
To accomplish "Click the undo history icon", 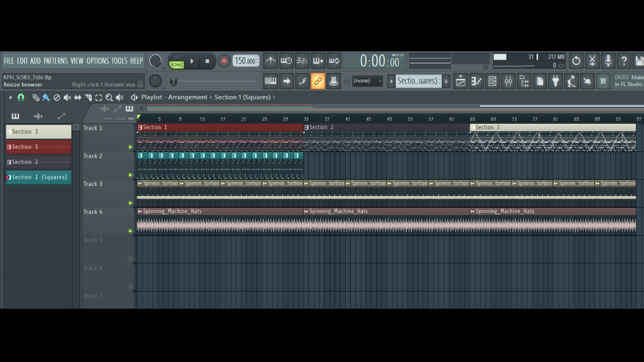I will tap(576, 61).
